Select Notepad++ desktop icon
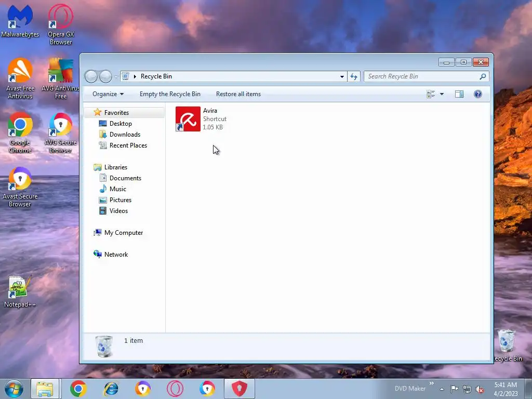The image size is (532, 399). 20,292
